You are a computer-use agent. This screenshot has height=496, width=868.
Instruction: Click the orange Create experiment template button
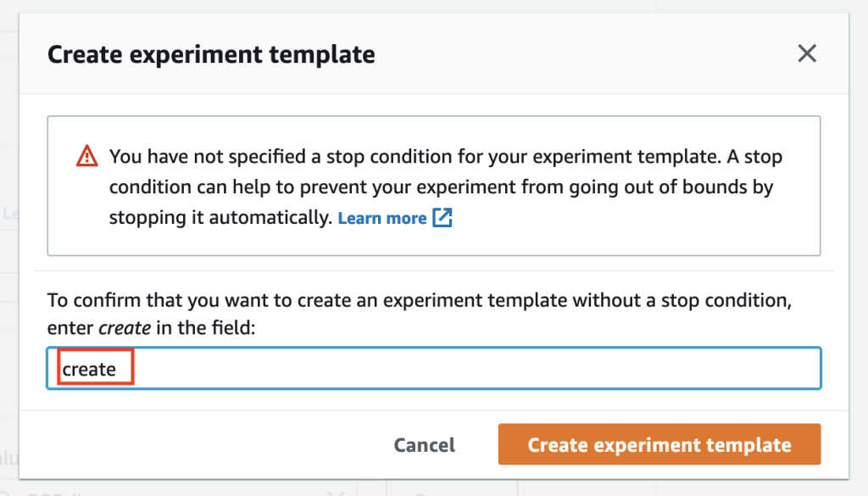tap(659, 444)
